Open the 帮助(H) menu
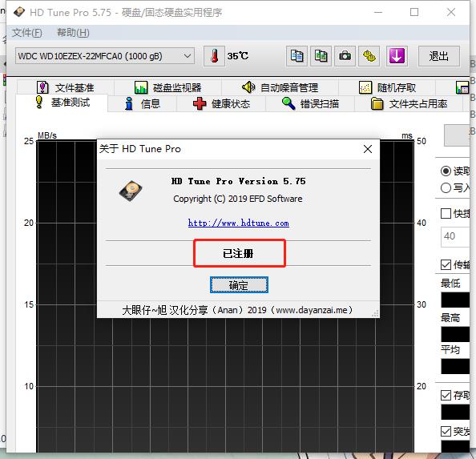Screen dimensions: 476x459 tap(73, 33)
